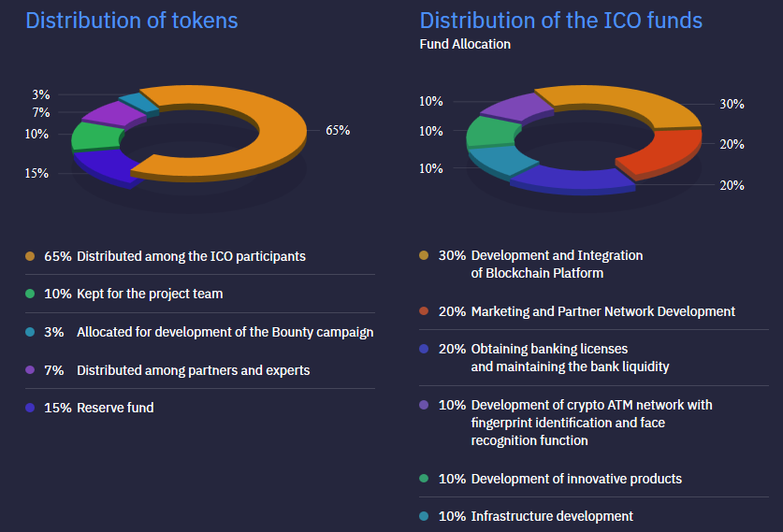This screenshot has height=532, width=783.
Task: Click the Infrastructure development legend entry
Action: click(552, 516)
